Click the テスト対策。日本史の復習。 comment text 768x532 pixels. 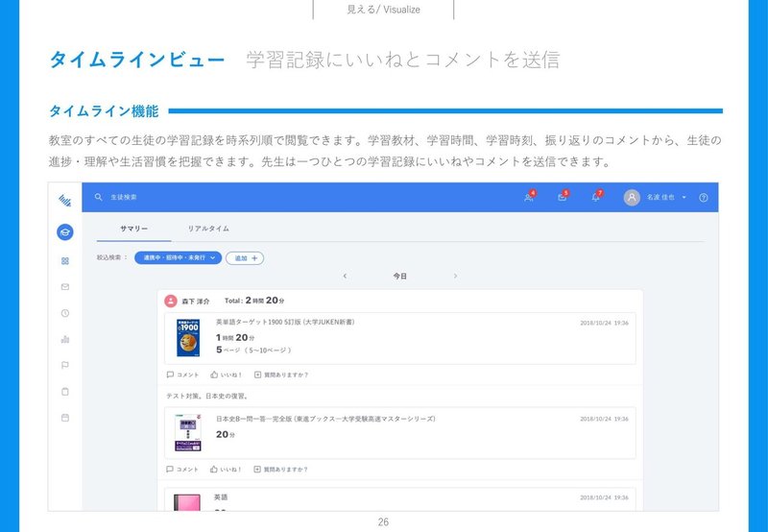(207, 396)
